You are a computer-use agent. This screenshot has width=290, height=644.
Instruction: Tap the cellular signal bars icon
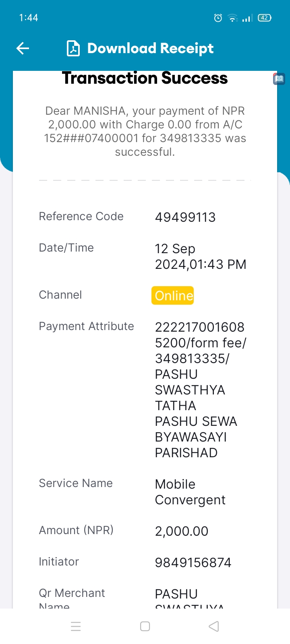pos(247,18)
